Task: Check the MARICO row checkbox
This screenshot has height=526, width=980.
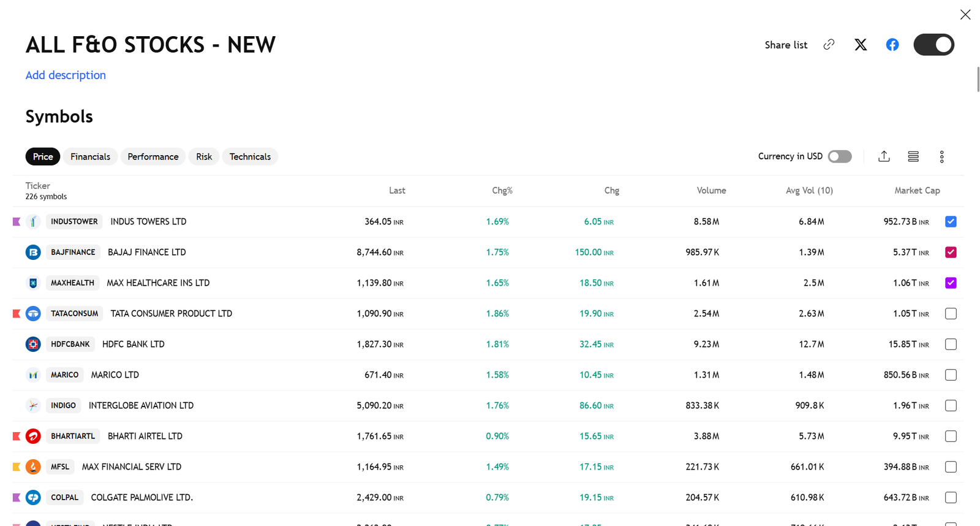Action: pos(951,375)
